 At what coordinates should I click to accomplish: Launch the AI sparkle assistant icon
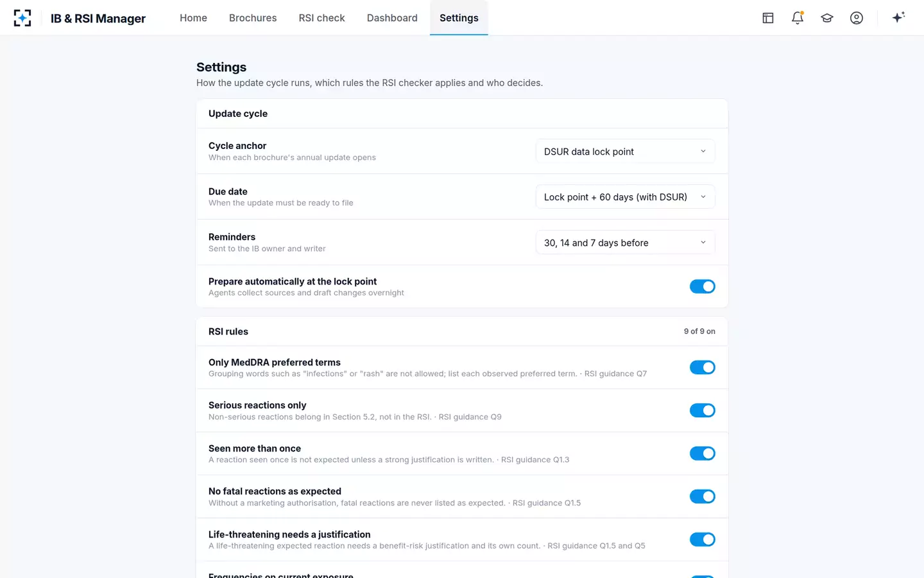pyautogui.click(x=898, y=17)
